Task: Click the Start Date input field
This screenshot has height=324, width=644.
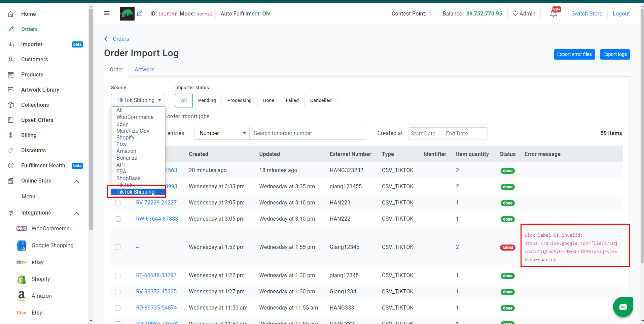Action: [423, 134]
